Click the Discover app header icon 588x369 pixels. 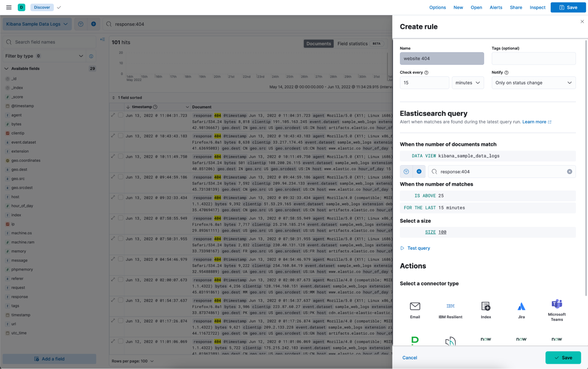coord(21,7)
